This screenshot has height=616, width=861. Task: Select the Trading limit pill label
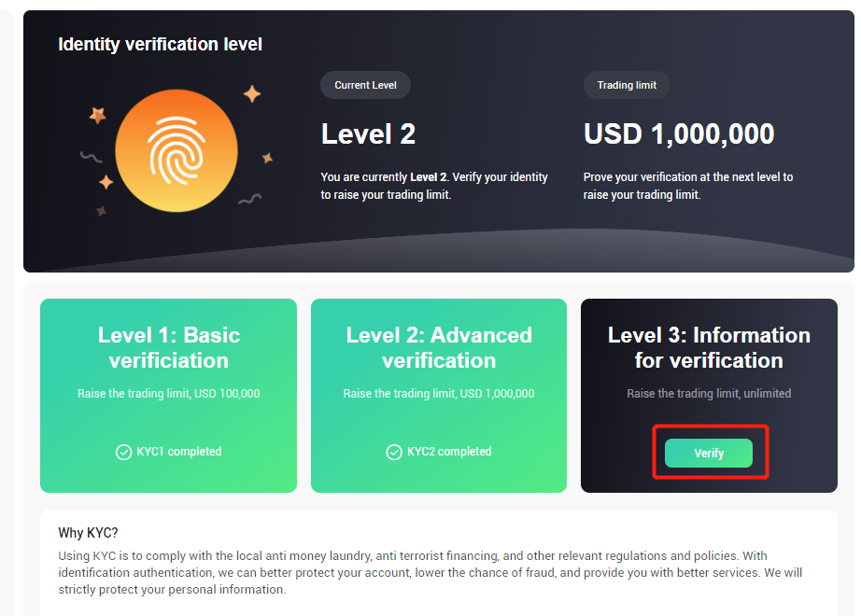[627, 85]
